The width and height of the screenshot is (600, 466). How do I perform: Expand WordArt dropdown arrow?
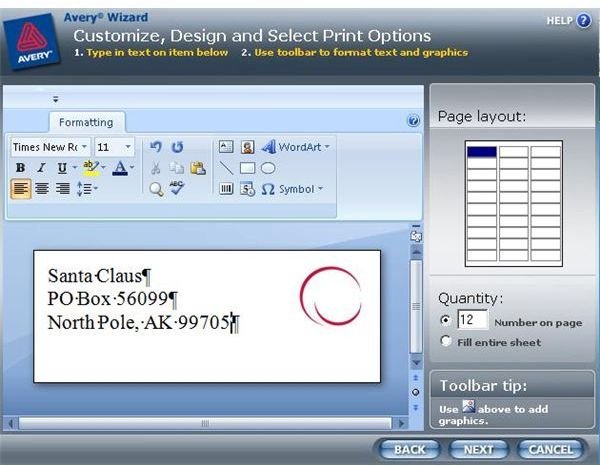click(327, 147)
